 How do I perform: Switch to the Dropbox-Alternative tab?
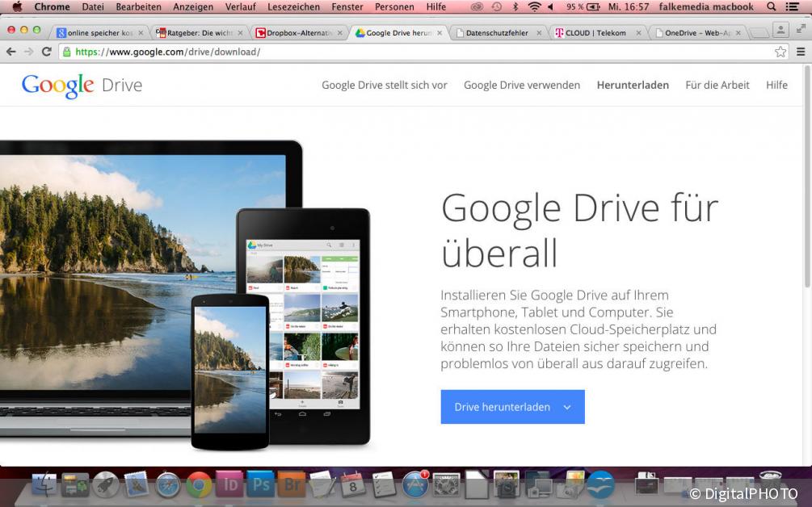click(x=299, y=33)
